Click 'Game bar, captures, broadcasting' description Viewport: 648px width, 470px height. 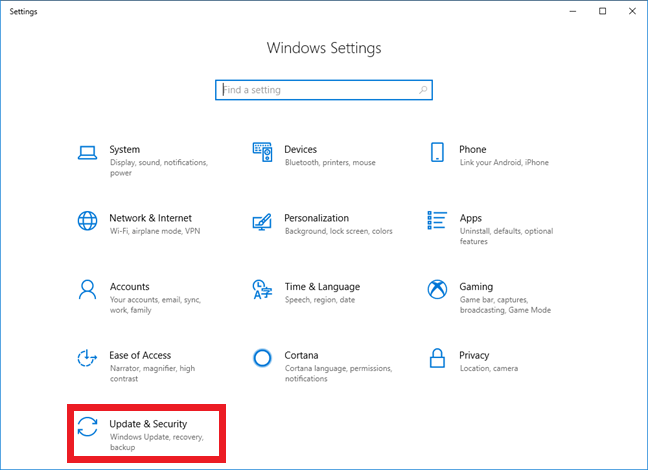(505, 305)
